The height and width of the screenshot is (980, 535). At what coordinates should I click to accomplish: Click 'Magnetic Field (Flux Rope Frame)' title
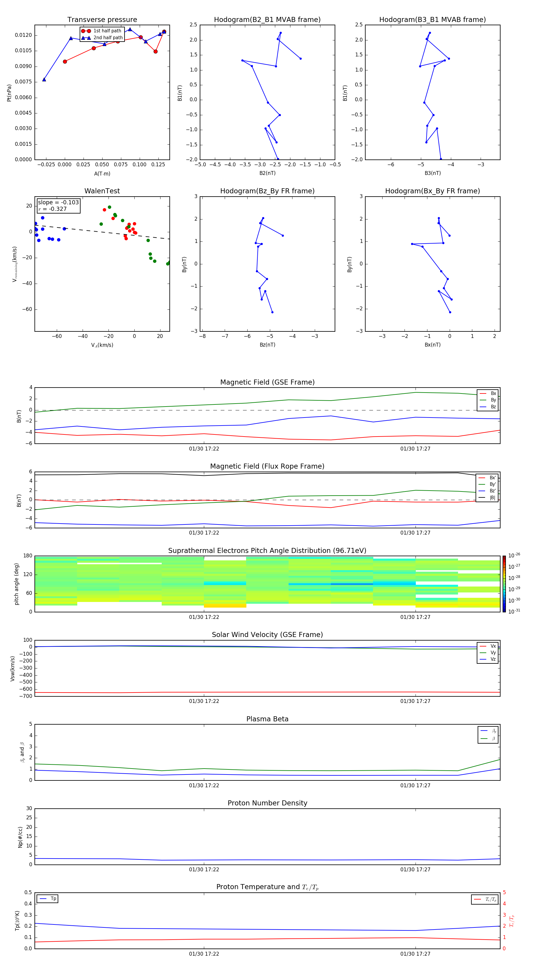267,467
